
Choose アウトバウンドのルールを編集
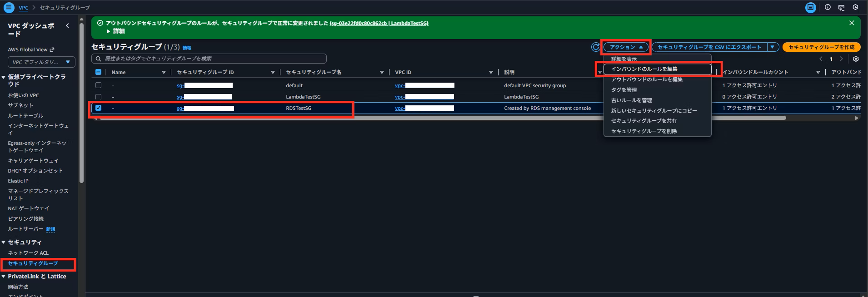pos(657,79)
